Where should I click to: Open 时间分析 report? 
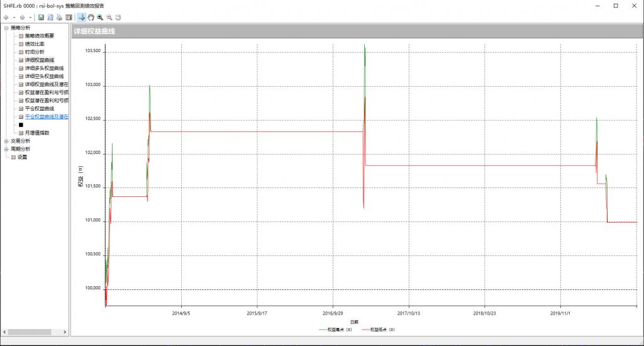click(x=35, y=52)
